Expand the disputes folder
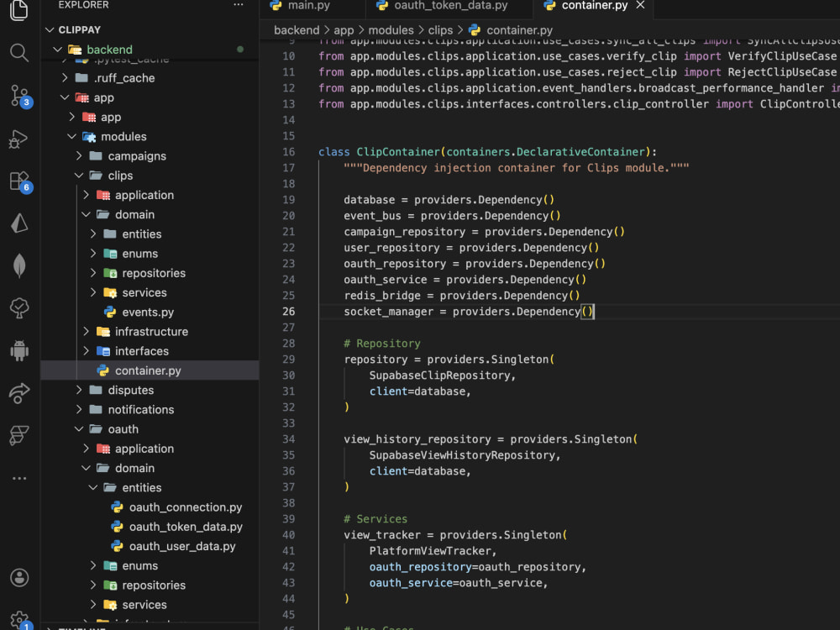 coord(79,390)
